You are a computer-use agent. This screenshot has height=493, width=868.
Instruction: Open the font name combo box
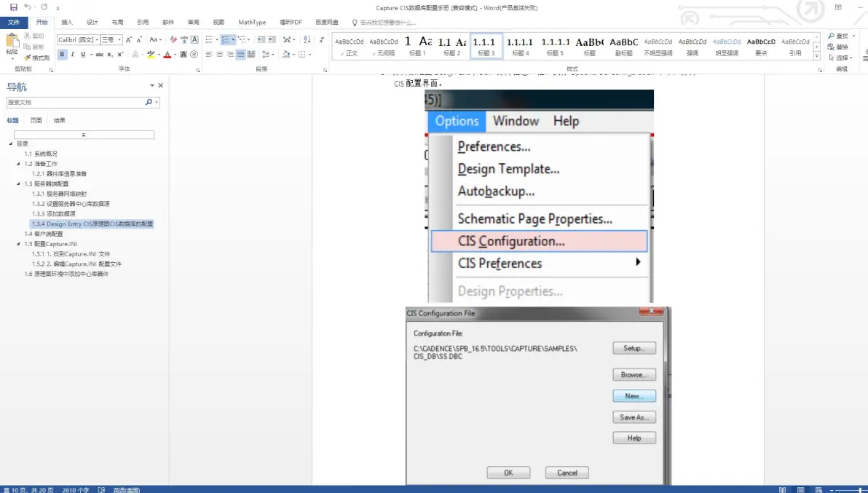pos(78,40)
